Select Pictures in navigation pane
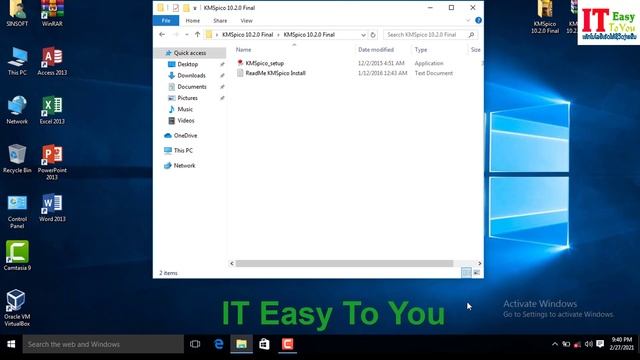This screenshot has height=360, width=640. (x=187, y=98)
